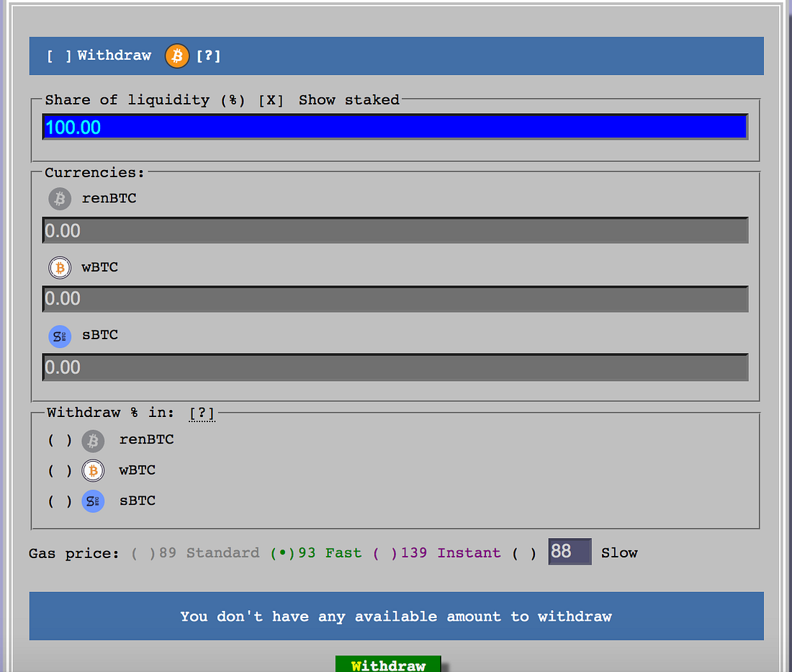Click the wBTC amount input field
792x672 pixels.
(395, 299)
